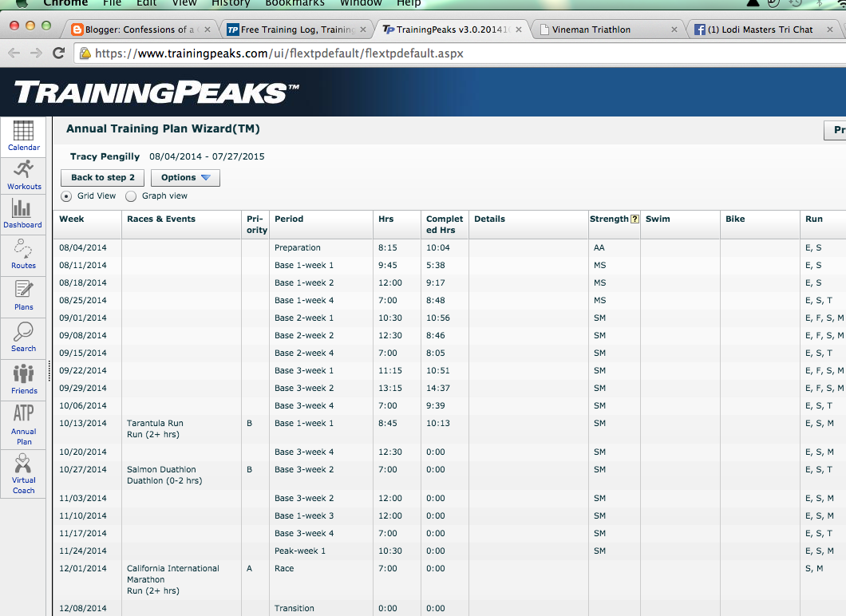The image size is (846, 616).
Task: Click the Hrs column header
Action: tap(397, 224)
